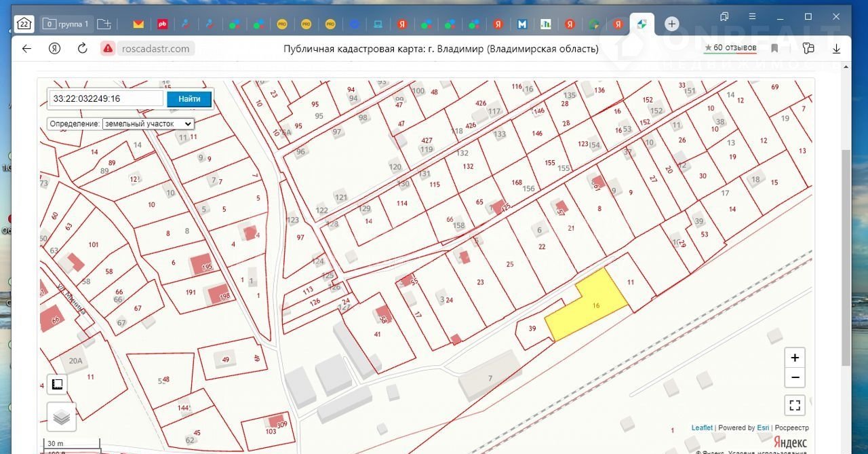
Task: Click the map zoom in plus button
Action: tap(795, 358)
